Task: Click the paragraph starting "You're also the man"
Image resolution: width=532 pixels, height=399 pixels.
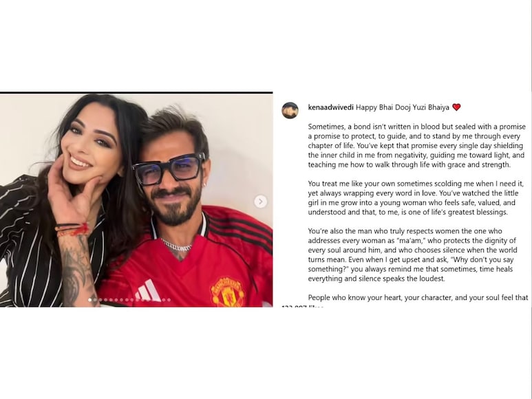Action: click(412, 255)
